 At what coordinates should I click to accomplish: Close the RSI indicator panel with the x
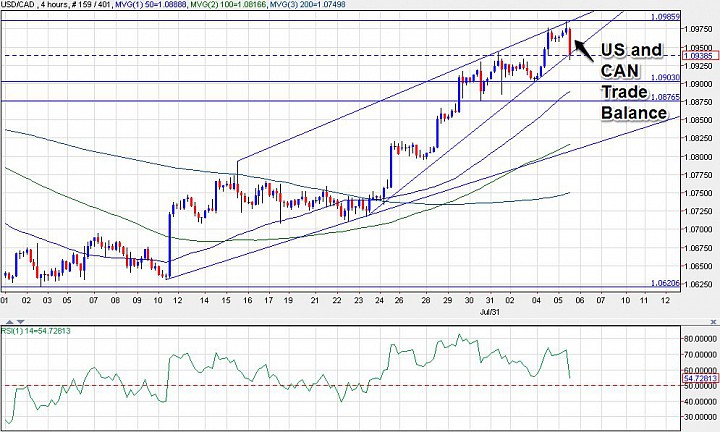713,322
